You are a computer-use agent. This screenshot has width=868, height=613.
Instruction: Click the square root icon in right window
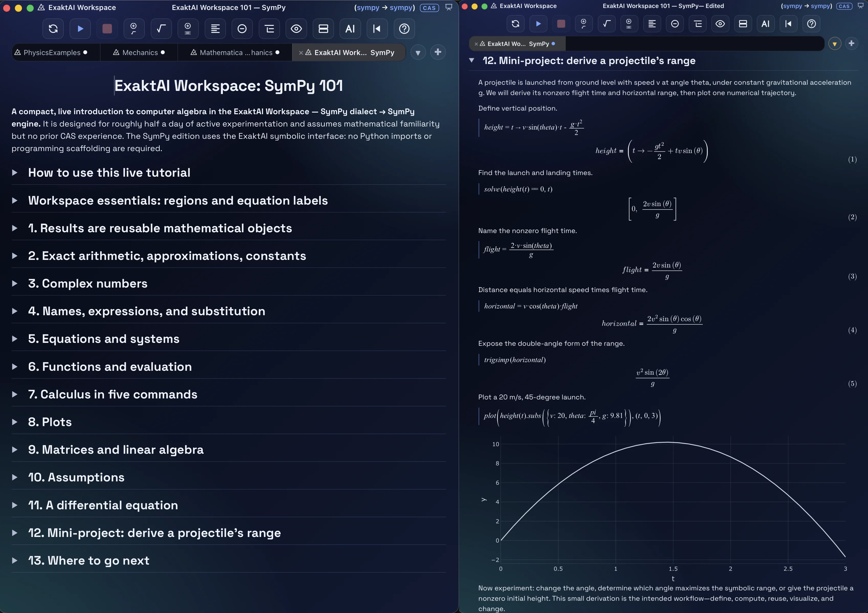[606, 24]
